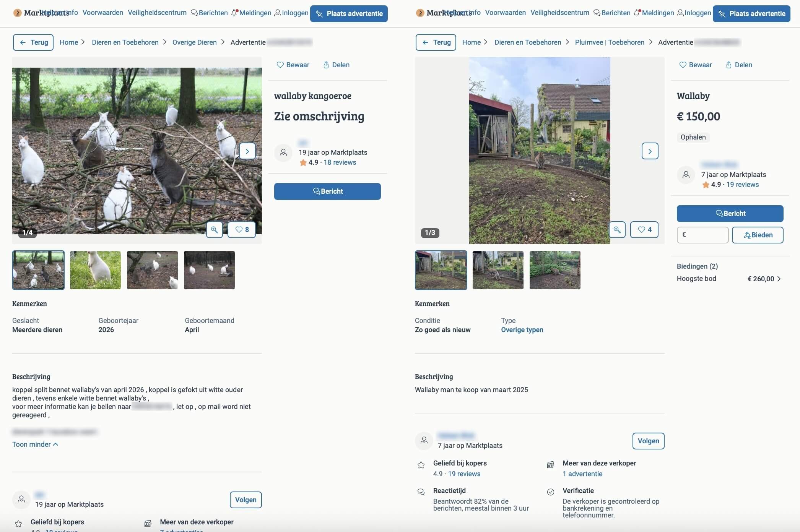800x532 pixels.
Task: Open Home breadcrumb in the left page
Action: pyautogui.click(x=69, y=42)
